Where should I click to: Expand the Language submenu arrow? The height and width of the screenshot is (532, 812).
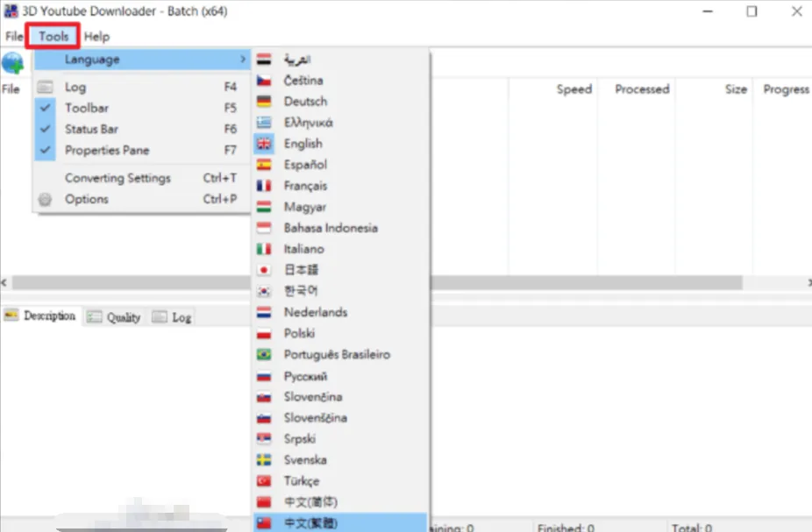coord(243,60)
